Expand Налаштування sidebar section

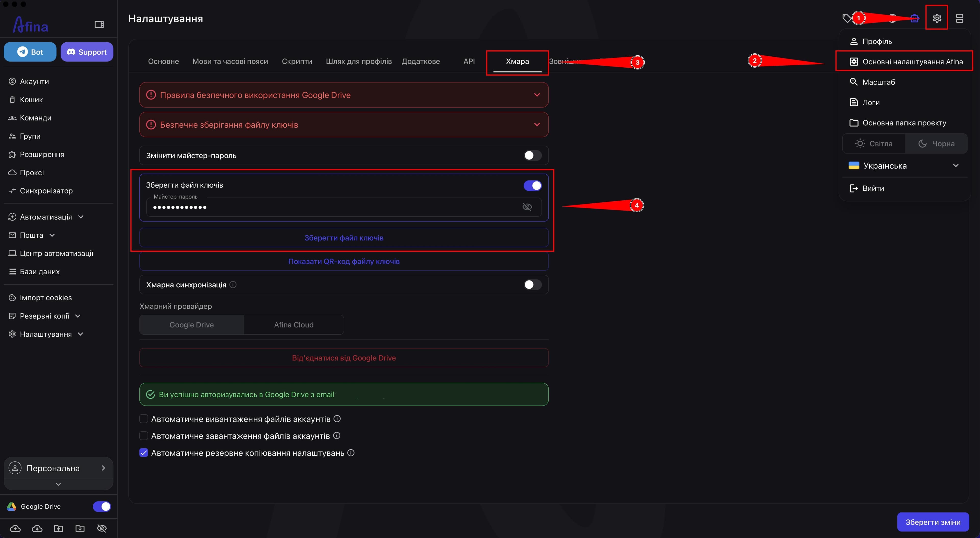click(x=80, y=334)
